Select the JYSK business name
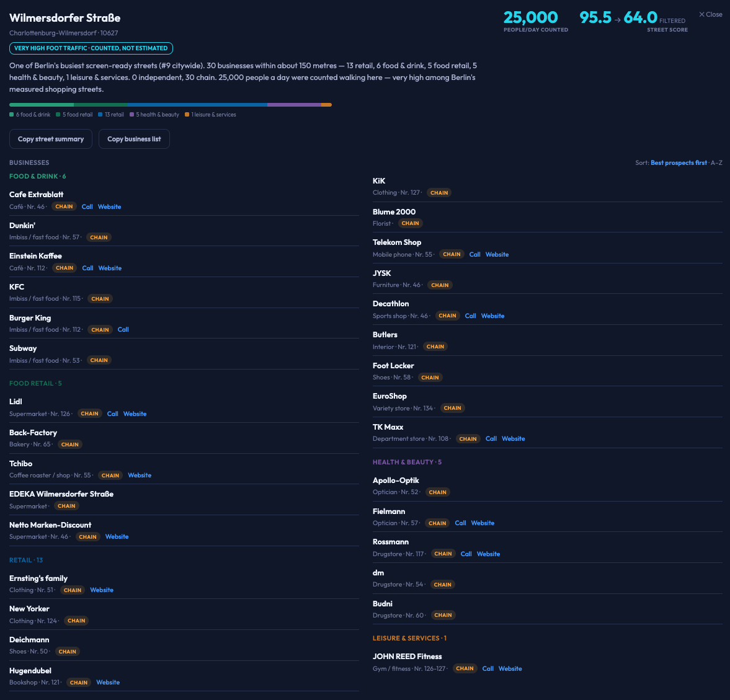This screenshot has width=730, height=700. [x=382, y=273]
